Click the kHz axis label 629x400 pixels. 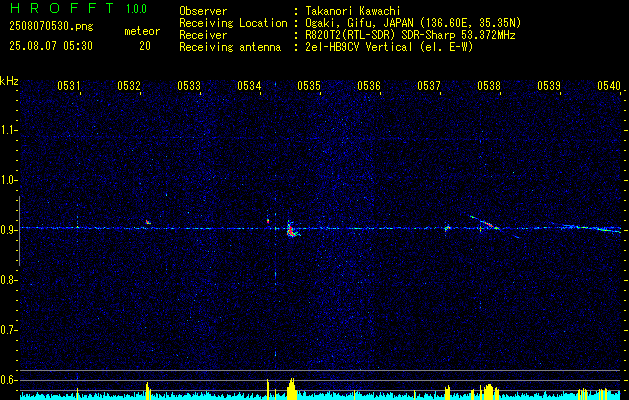9,81
